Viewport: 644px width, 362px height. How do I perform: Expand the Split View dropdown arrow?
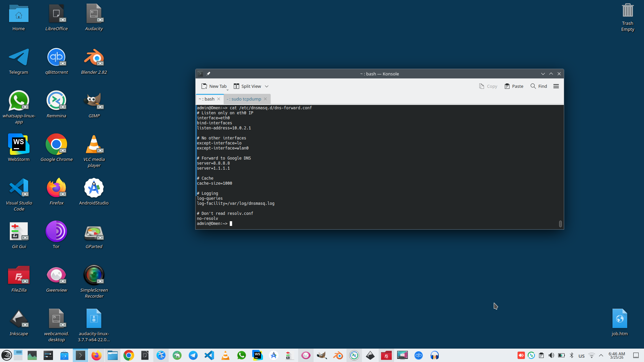point(267,86)
